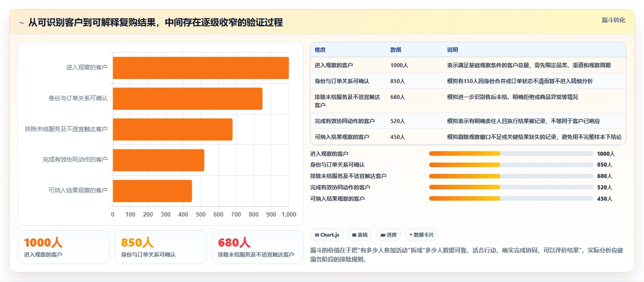Click the bar for 排除未结服务及不适宜触达客户
This screenshot has height=282, width=644.
[172, 129]
